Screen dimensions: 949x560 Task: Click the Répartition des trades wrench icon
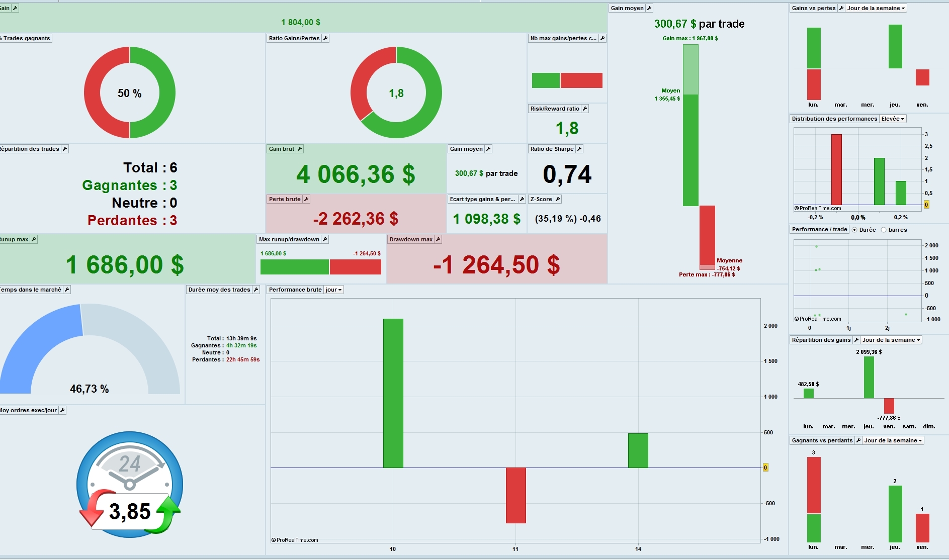tap(65, 149)
